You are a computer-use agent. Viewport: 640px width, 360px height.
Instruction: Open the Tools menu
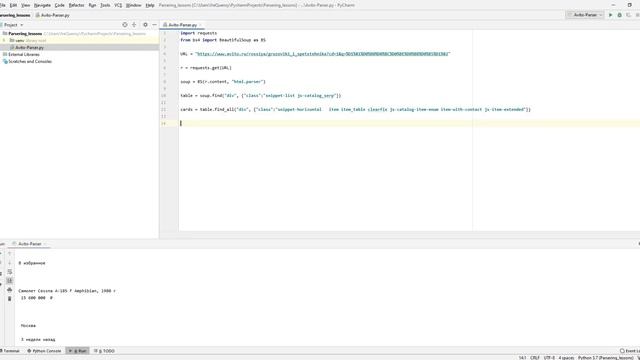105,5
